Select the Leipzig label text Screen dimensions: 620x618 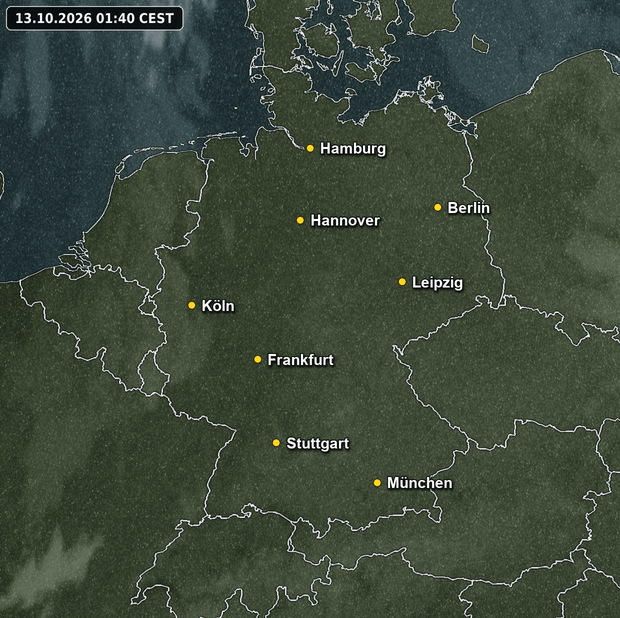coord(437,283)
